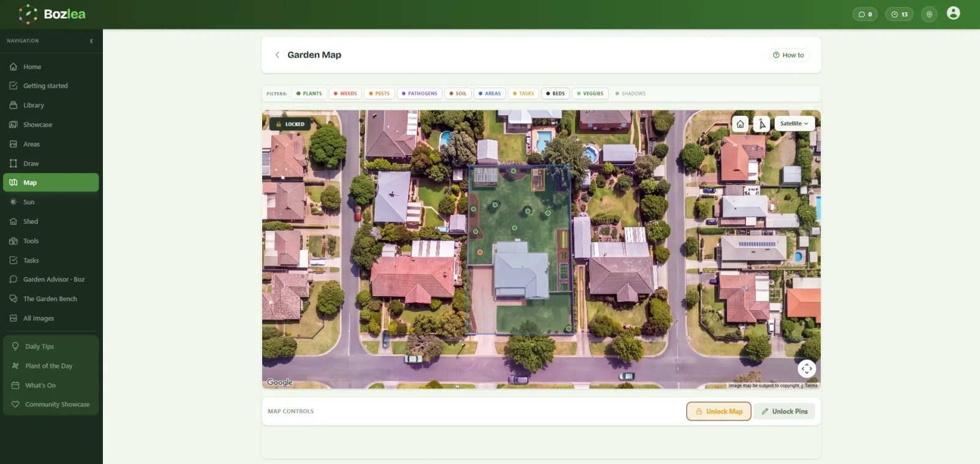The image size is (980, 464).
Task: Click the home icon on the map
Action: point(740,124)
